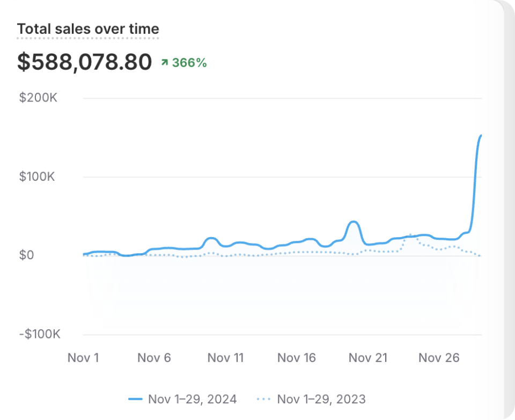
Task: Click the dotted line icon in legend
Action: (264, 399)
